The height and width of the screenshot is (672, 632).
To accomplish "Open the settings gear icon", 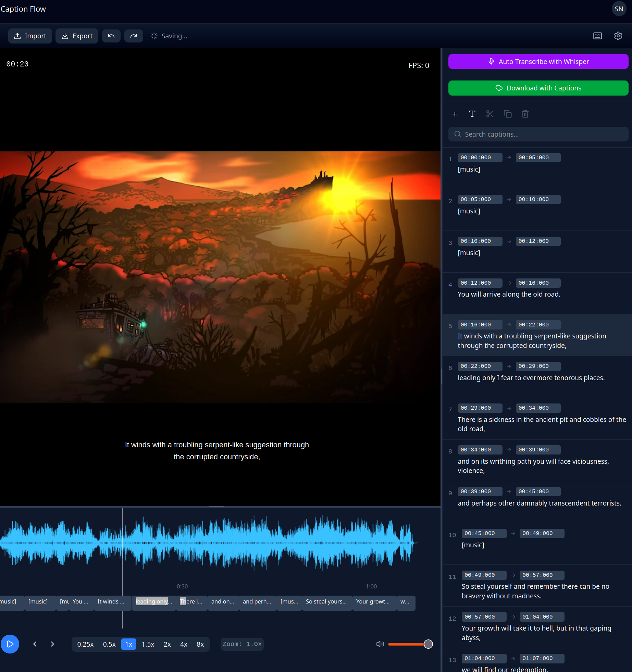I will pyautogui.click(x=618, y=36).
